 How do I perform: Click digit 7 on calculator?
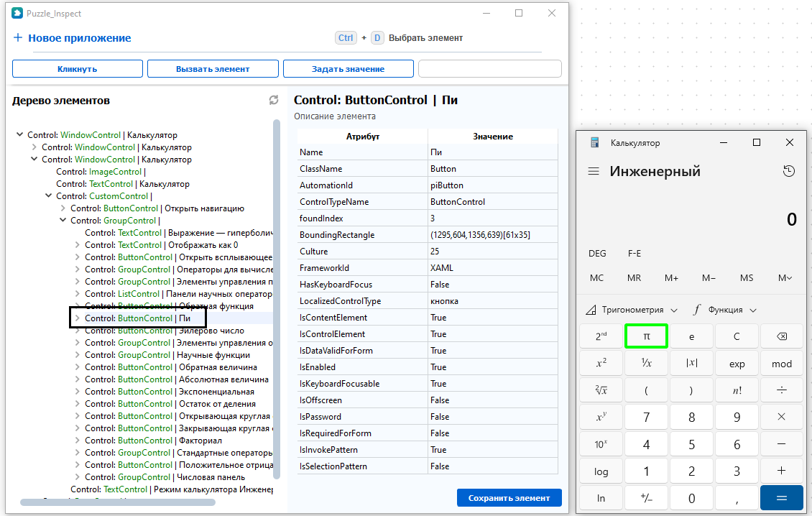tap(646, 418)
